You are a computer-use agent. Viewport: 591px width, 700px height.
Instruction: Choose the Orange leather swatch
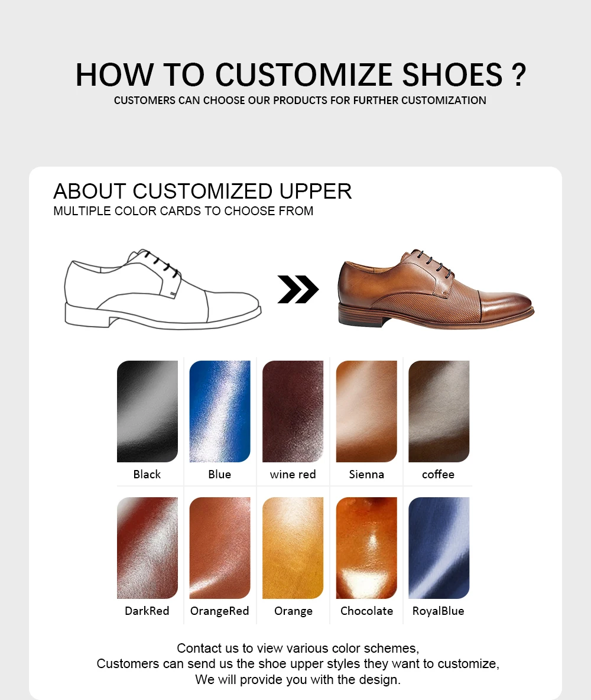(x=293, y=548)
